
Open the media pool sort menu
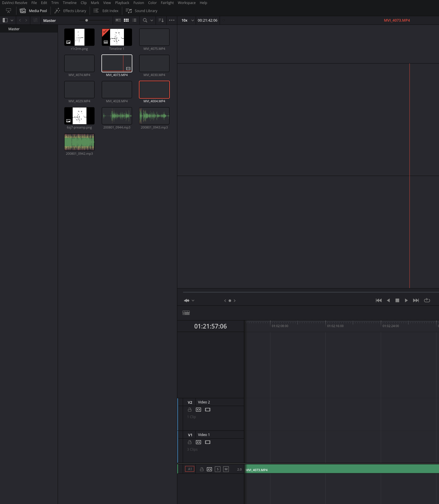coord(161,20)
